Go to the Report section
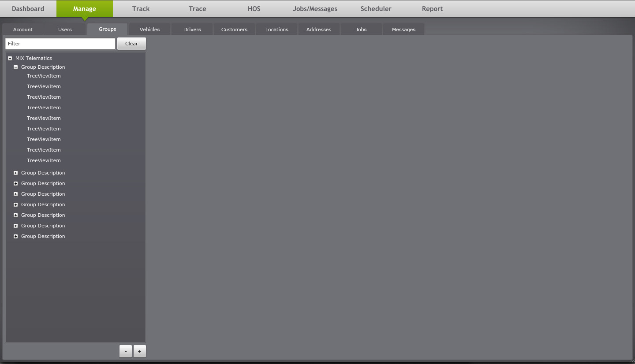Image resolution: width=635 pixels, height=364 pixels. click(432, 9)
